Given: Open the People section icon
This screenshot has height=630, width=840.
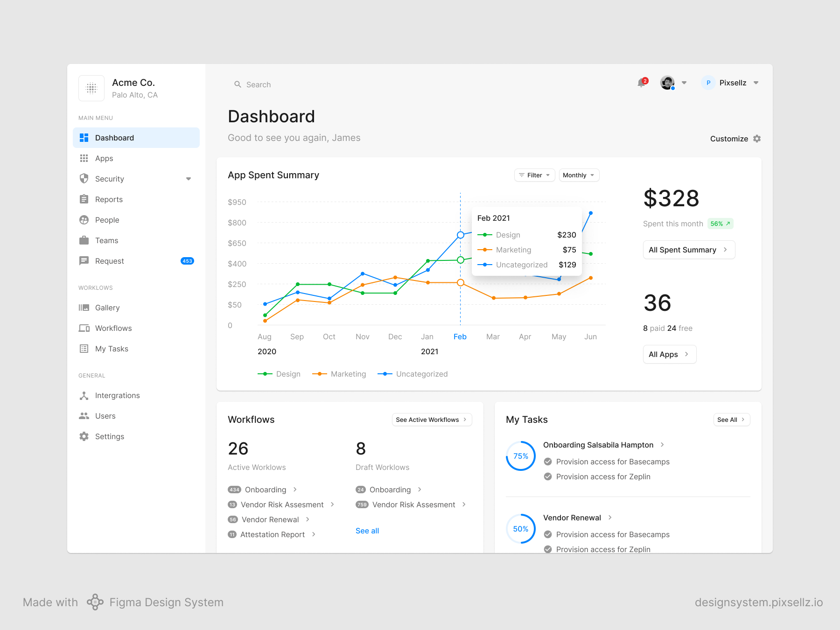Looking at the screenshot, I should (x=84, y=220).
